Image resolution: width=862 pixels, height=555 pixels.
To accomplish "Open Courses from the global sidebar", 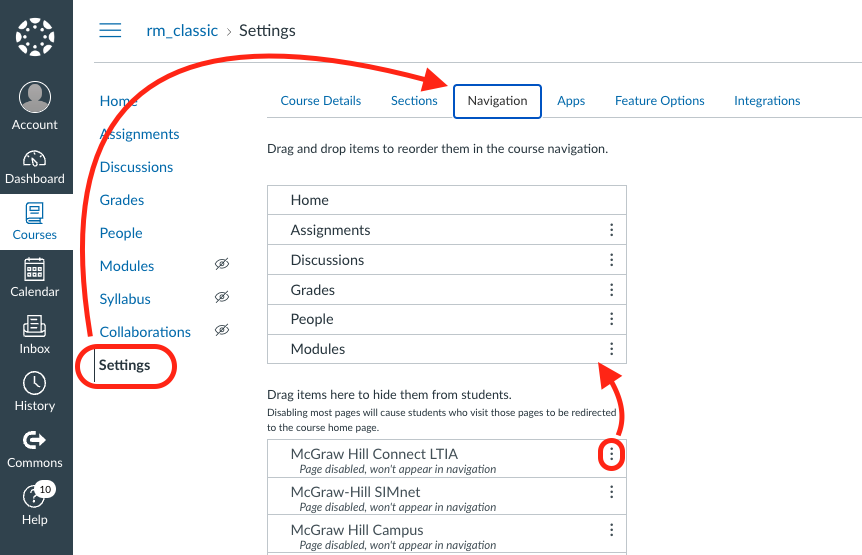I will click(35, 214).
